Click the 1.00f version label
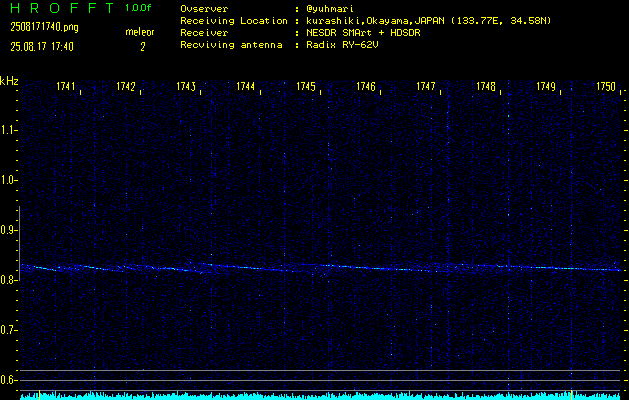 coord(138,8)
